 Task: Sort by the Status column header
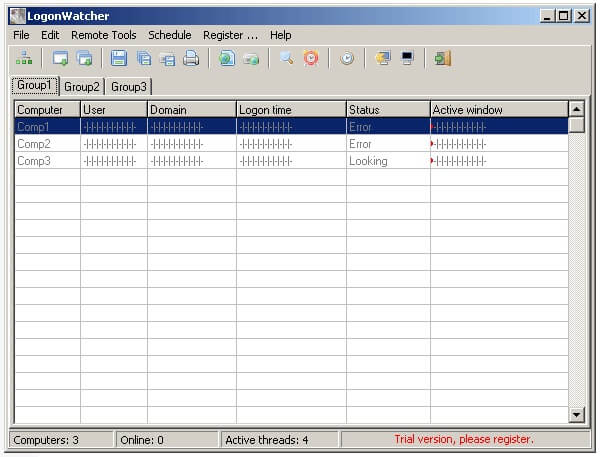(388, 109)
